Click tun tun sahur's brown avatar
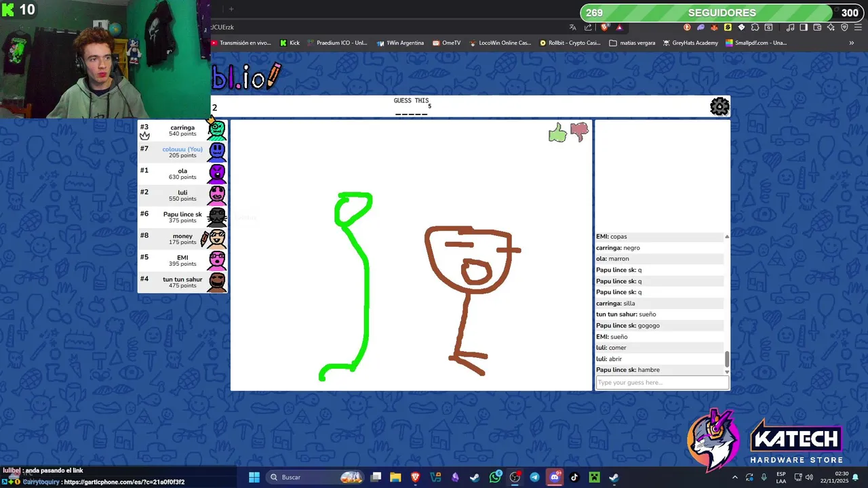This screenshot has width=868, height=488. click(x=217, y=282)
